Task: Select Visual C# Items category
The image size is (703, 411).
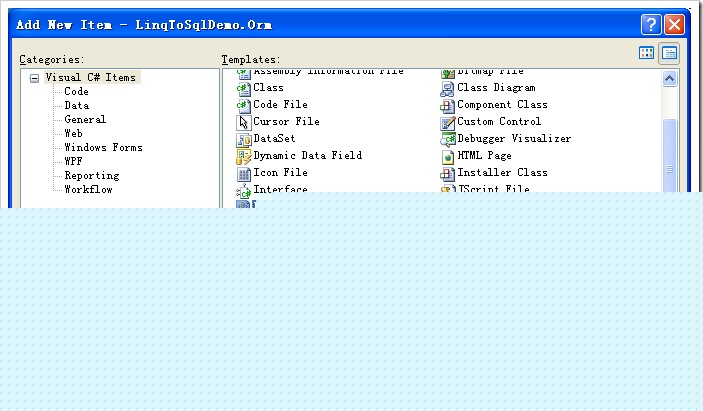Action: point(91,78)
